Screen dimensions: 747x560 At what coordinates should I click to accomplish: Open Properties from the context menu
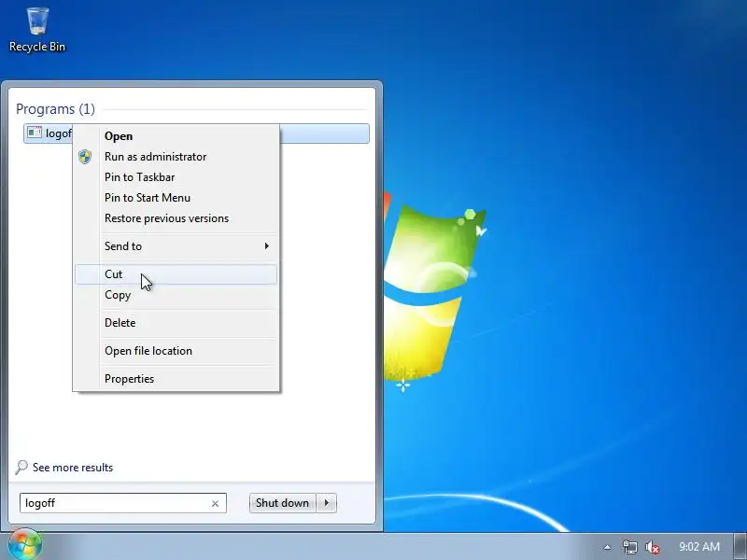click(176, 379)
